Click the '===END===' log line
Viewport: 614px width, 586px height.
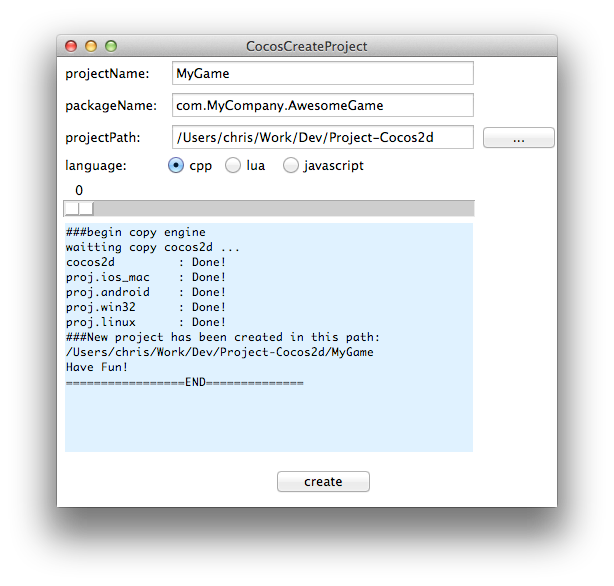coord(184,382)
